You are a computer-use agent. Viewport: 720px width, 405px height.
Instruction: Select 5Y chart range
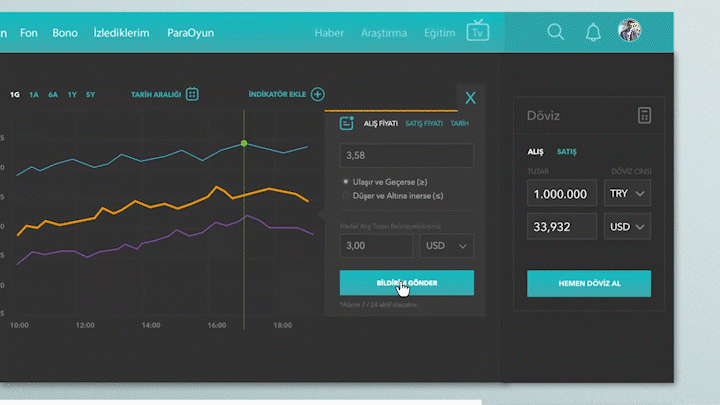90,95
